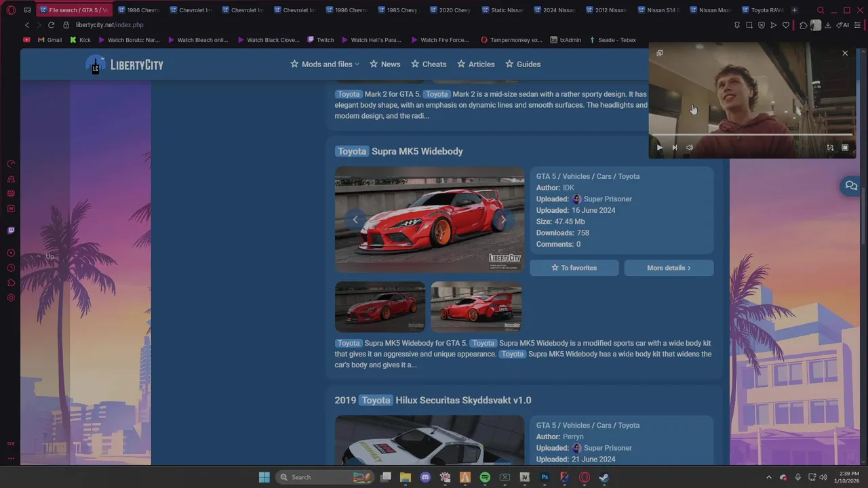This screenshot has width=868, height=488.
Task: Open the chat bubble icon on the page's right edge
Action: [851, 186]
